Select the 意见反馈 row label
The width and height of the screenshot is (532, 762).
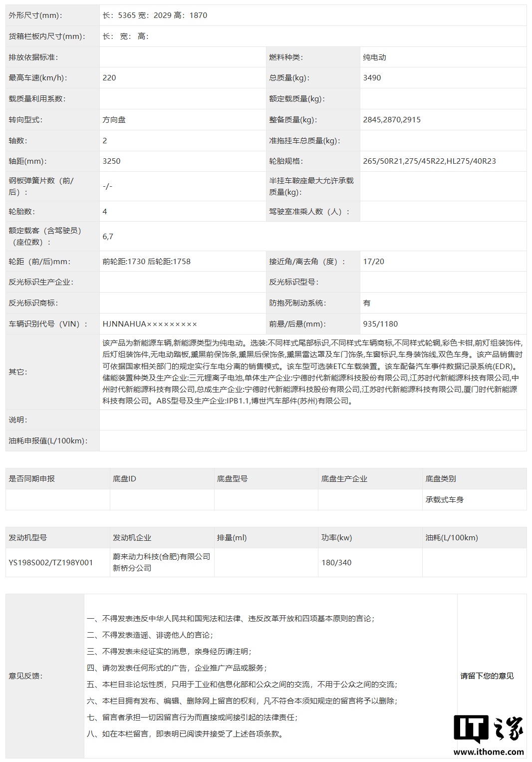[25, 676]
